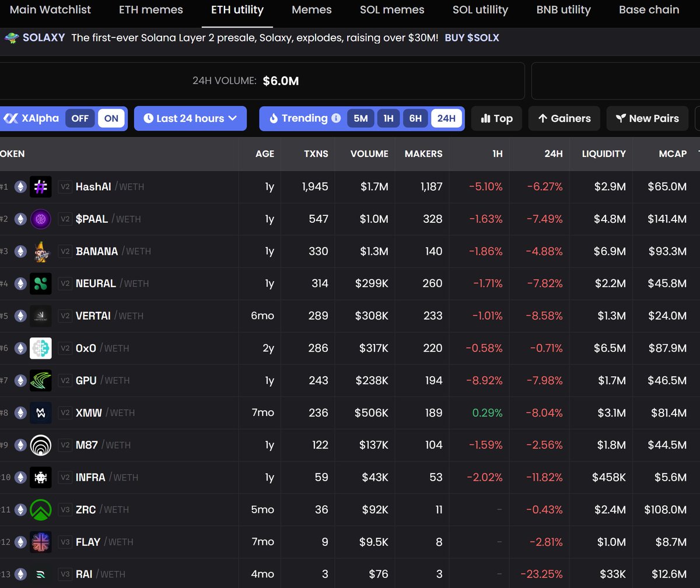This screenshot has height=588, width=700.
Task: Open the VERTAI token logo
Action: click(41, 316)
